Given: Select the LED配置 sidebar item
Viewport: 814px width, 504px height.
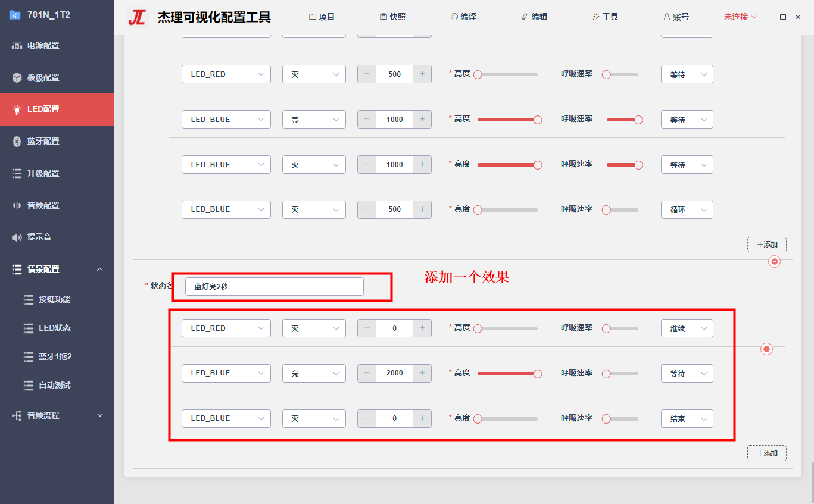Looking at the screenshot, I should (57, 109).
